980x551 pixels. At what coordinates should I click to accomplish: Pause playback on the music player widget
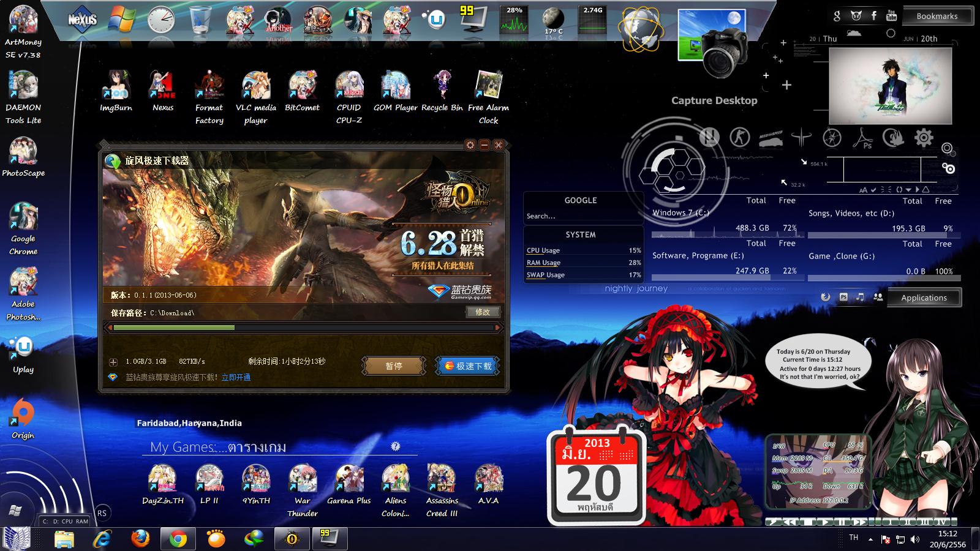pos(842,522)
